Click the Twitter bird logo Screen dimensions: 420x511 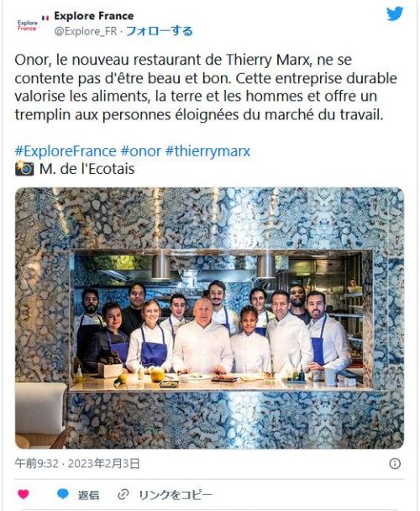395,13
